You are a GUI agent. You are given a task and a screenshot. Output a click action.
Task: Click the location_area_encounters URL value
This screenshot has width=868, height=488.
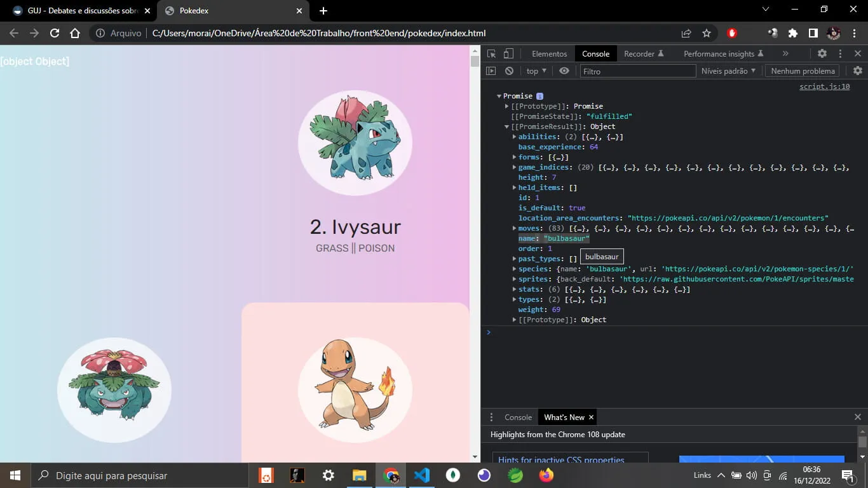(x=728, y=218)
